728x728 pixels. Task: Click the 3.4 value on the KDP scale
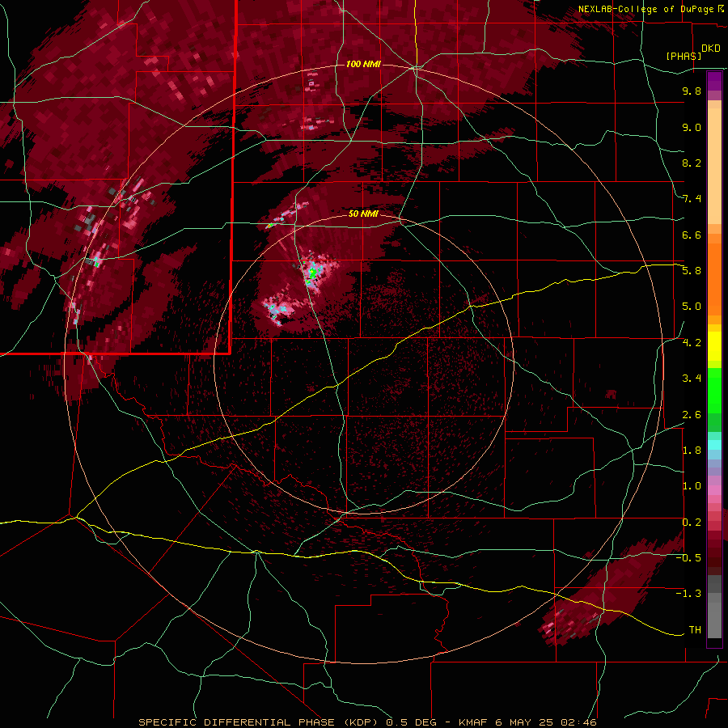point(692,379)
